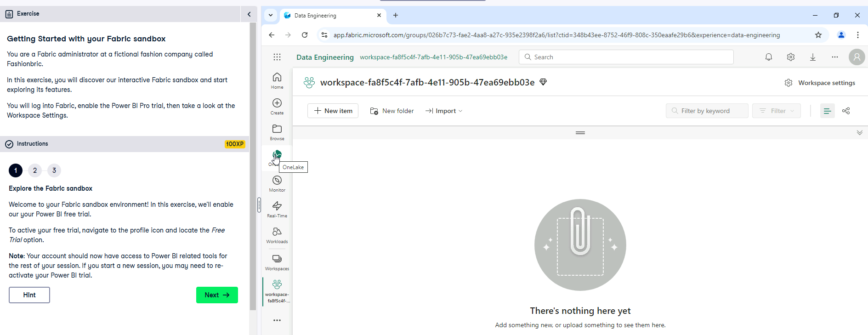Screen dimensions: 868x335
Task: Open Chrome profile button
Action: [x=841, y=35]
